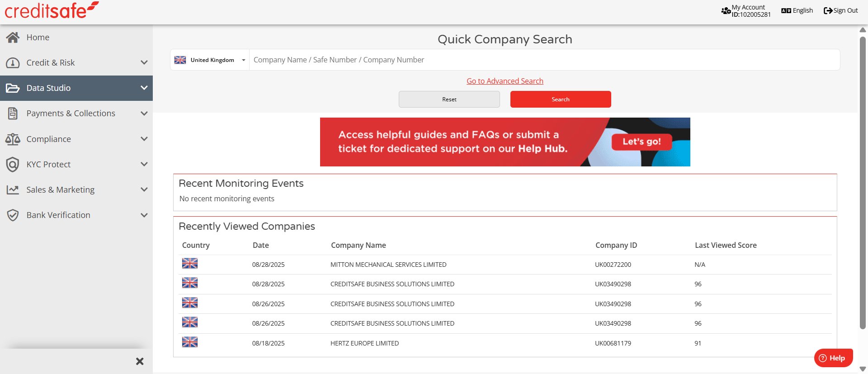Focus the Company Name search input field
Image resolution: width=868 pixels, height=374 pixels.
(545, 60)
